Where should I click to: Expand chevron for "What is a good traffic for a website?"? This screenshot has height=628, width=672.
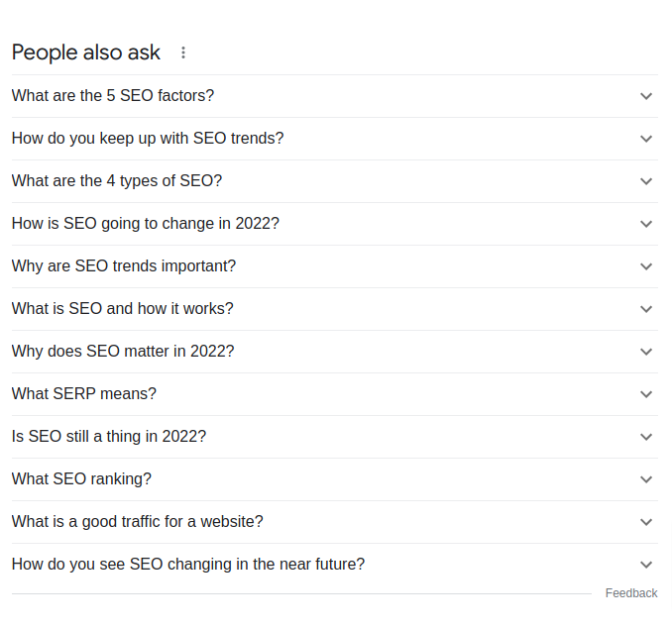coord(646,522)
